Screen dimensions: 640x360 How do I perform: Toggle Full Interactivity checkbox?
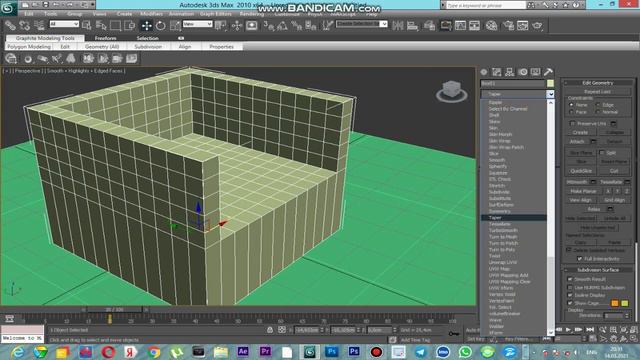(x=580, y=259)
